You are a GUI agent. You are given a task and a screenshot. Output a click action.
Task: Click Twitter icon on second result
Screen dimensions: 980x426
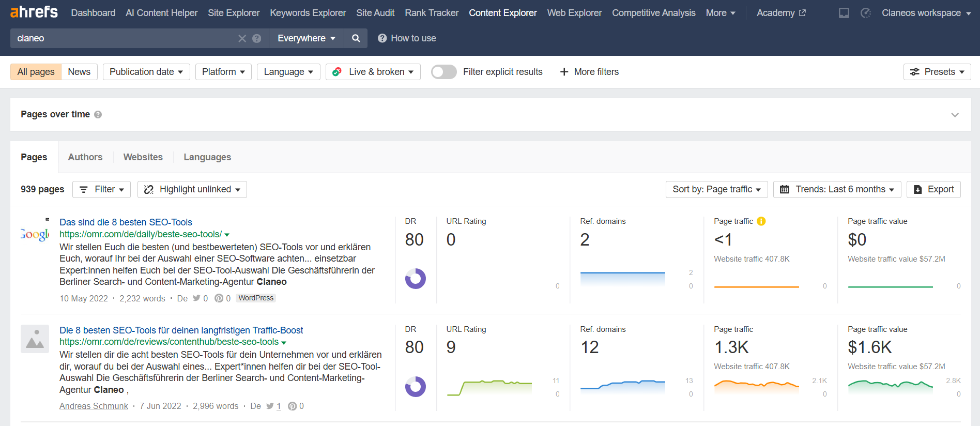(x=270, y=406)
